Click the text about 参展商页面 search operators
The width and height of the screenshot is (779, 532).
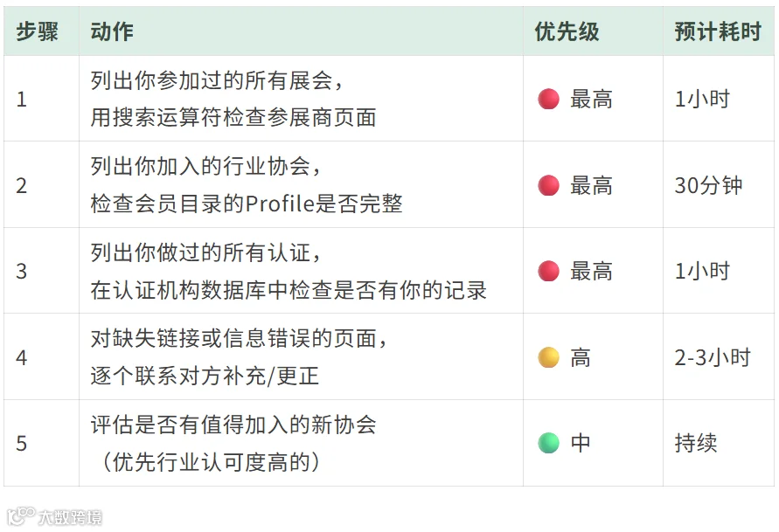coord(233,118)
